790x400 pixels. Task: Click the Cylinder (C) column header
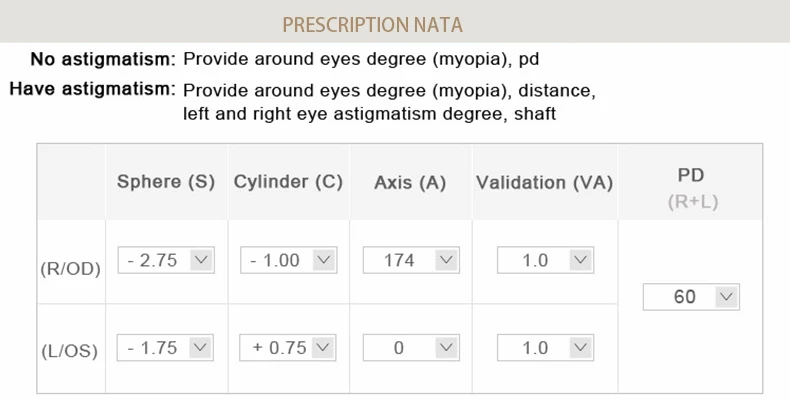click(x=288, y=182)
